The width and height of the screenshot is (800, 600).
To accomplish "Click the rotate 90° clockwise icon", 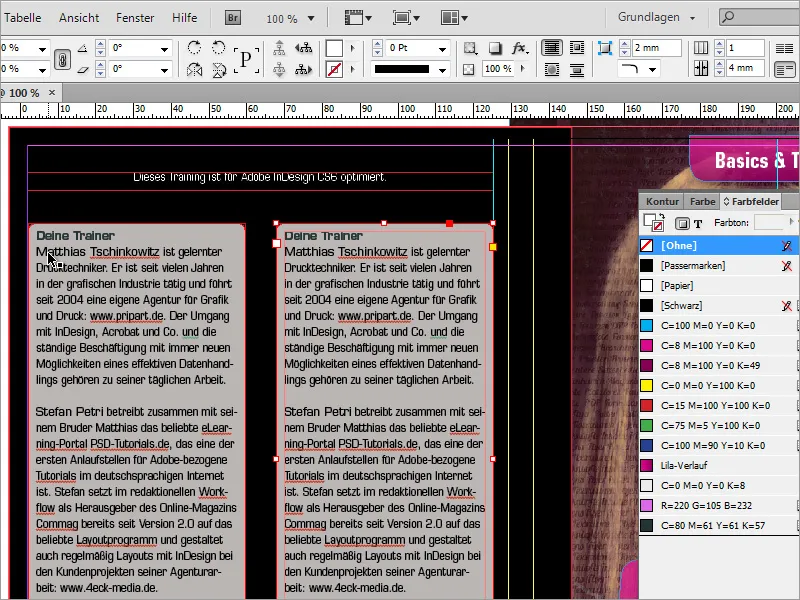I will (x=194, y=48).
